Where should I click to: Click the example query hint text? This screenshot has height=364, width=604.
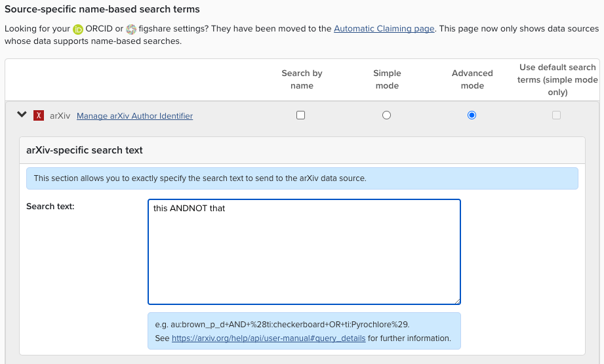(283, 325)
